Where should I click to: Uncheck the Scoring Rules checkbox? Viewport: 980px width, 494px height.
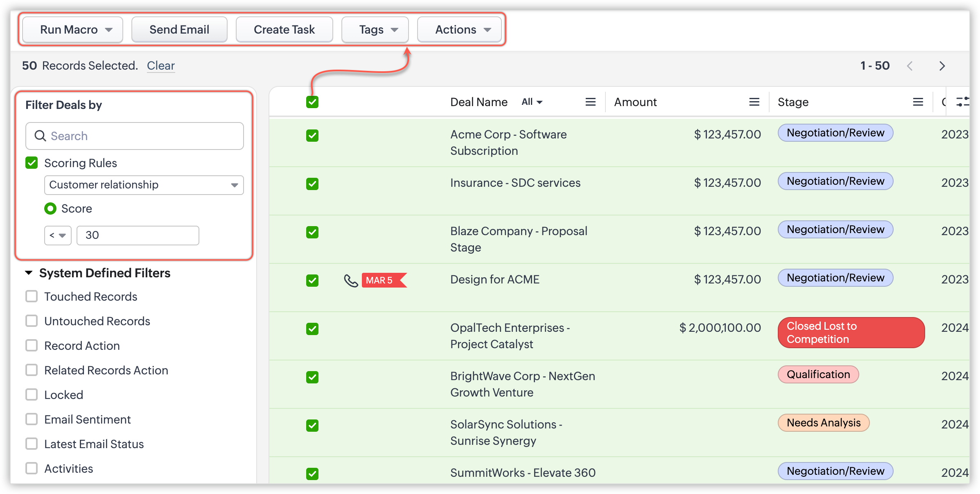(x=32, y=163)
